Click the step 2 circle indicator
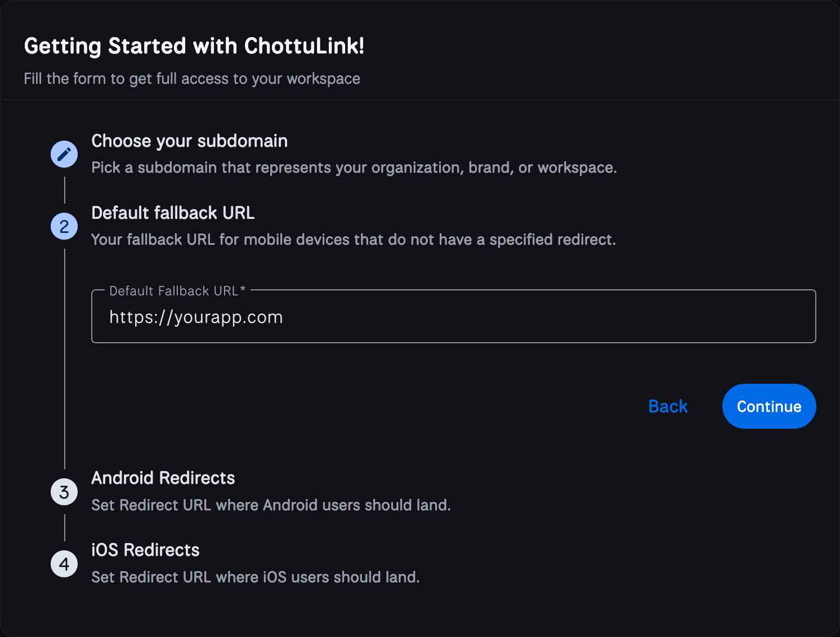Image resolution: width=840 pixels, height=637 pixels. (x=64, y=226)
